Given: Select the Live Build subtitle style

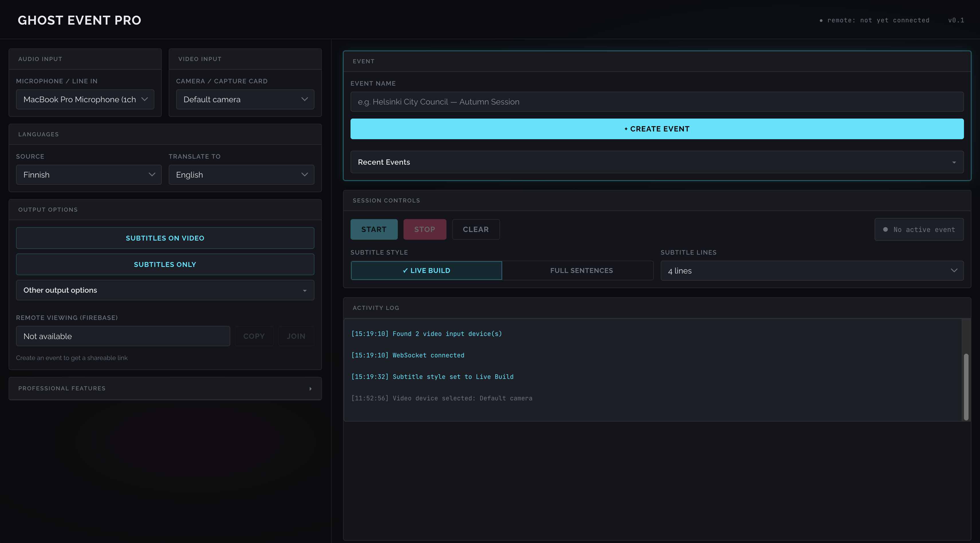Looking at the screenshot, I should coord(426,271).
